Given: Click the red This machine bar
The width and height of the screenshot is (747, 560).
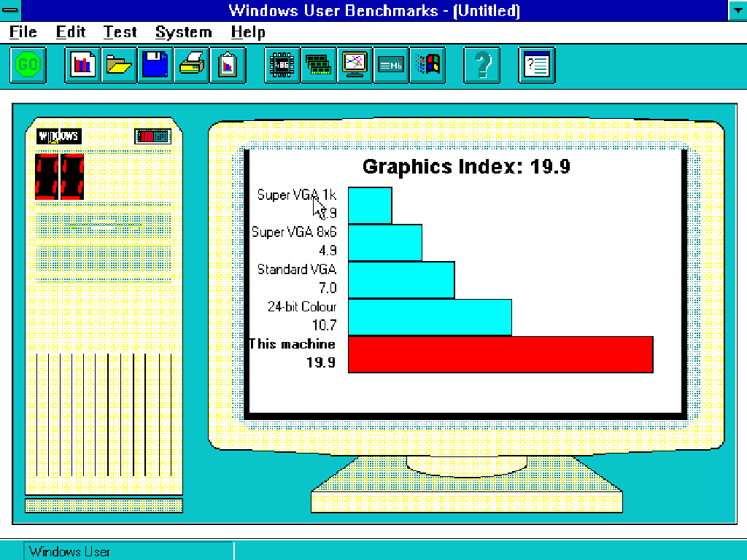Looking at the screenshot, I should tap(500, 355).
